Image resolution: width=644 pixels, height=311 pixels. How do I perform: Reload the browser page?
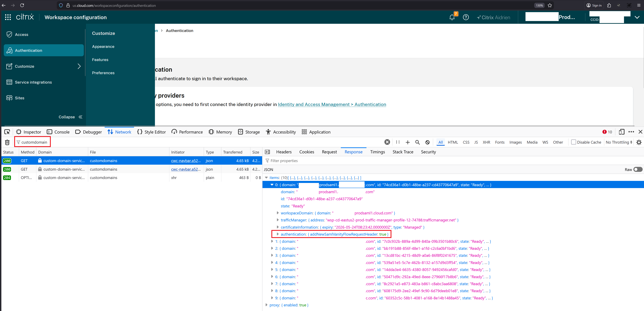click(22, 5)
